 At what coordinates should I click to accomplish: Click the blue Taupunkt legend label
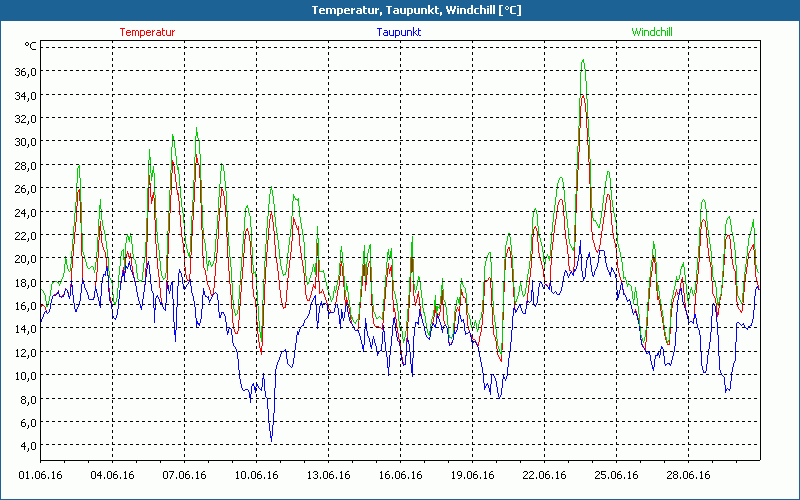pyautogui.click(x=398, y=32)
